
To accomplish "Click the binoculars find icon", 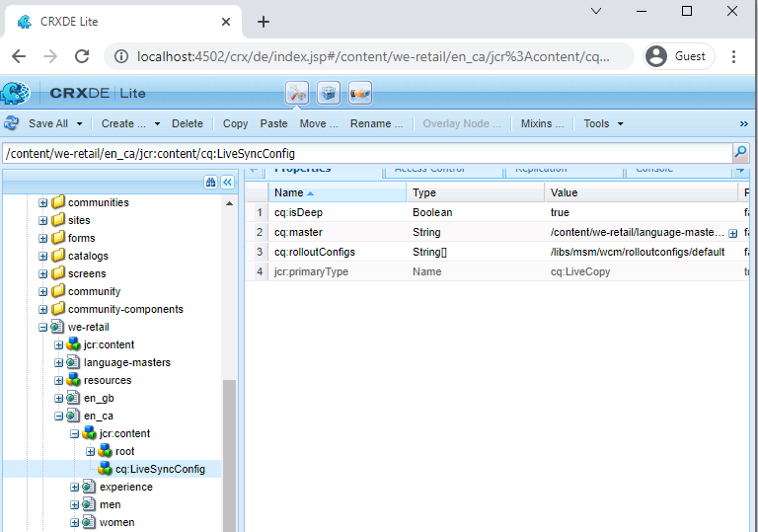I will click(210, 183).
